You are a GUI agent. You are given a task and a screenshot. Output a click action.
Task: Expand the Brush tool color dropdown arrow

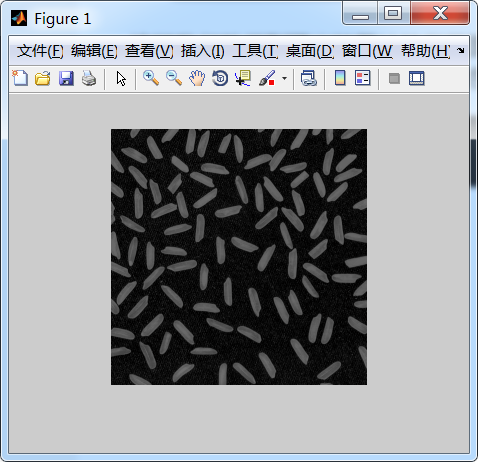coord(284,79)
